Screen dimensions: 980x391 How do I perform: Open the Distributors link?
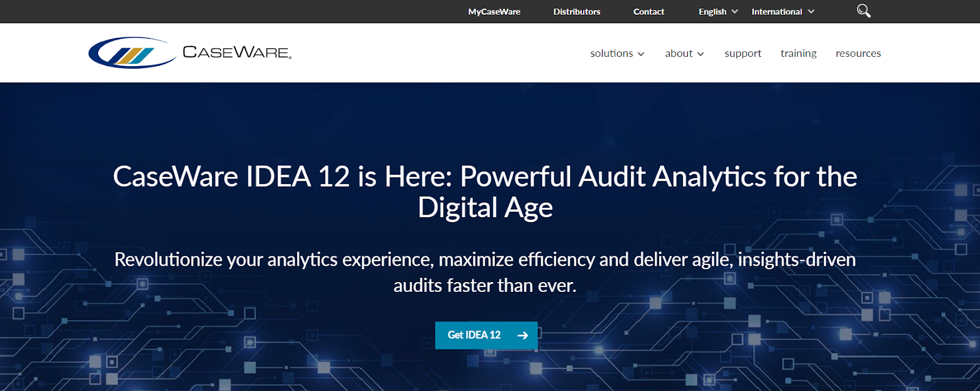576,12
